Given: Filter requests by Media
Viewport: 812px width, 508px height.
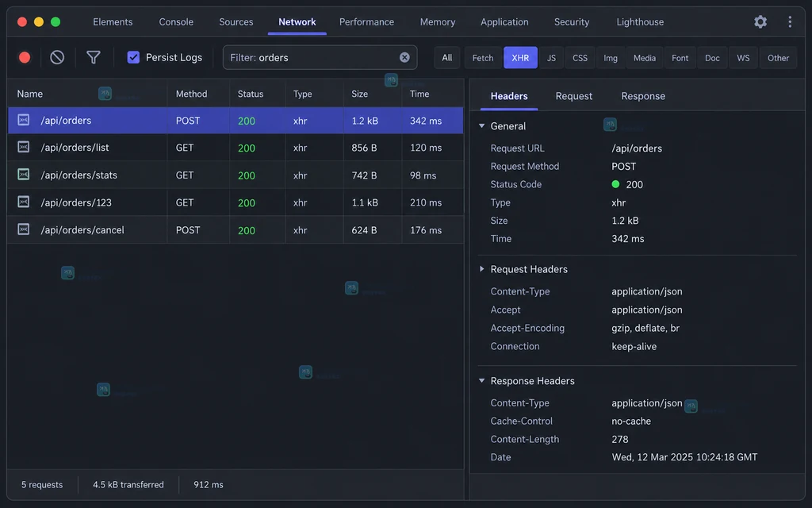Looking at the screenshot, I should (x=645, y=57).
